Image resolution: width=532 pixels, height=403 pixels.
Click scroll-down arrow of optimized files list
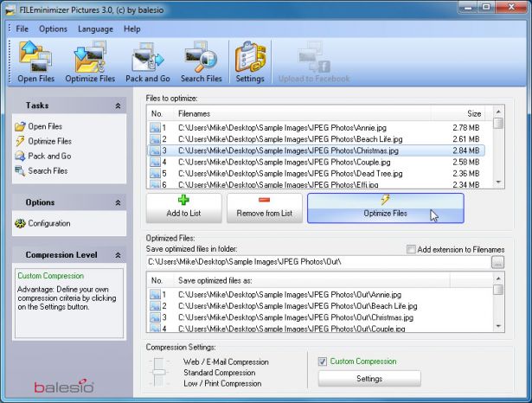click(498, 326)
